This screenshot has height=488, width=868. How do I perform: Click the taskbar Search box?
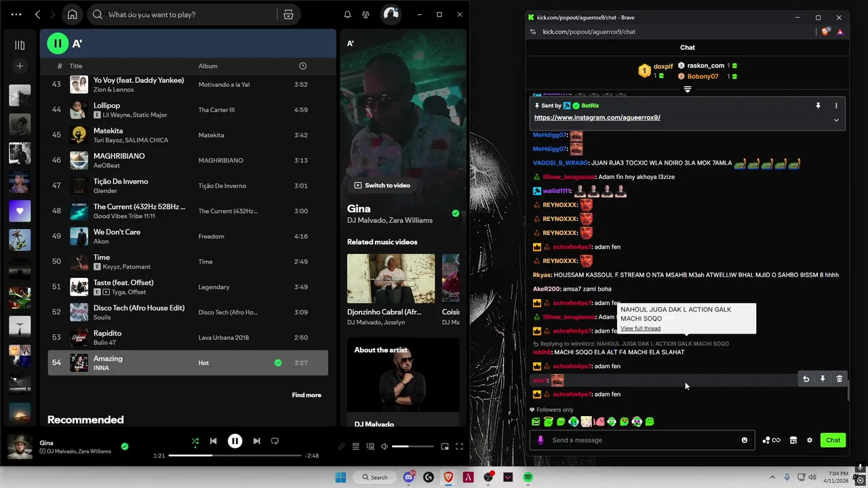point(375,477)
